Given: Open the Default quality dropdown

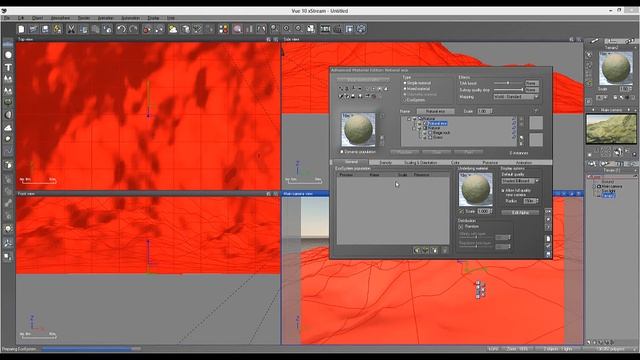Looking at the screenshot, I should point(520,180).
